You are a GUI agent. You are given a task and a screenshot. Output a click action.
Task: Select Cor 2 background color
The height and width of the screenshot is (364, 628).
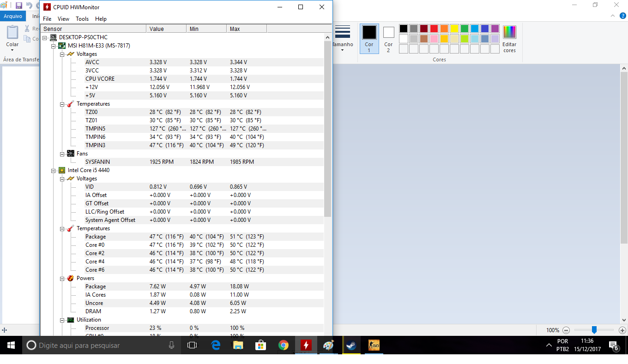pyautogui.click(x=388, y=39)
